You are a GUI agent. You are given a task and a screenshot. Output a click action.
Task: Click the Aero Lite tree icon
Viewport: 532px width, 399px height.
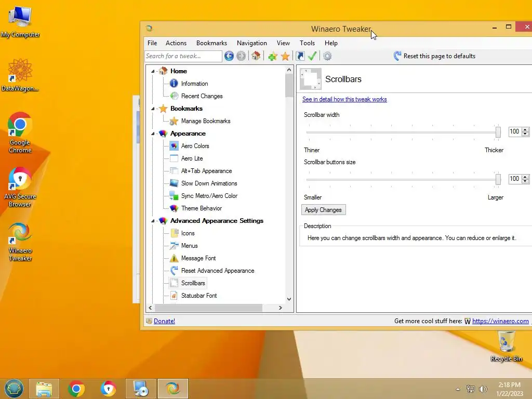pyautogui.click(x=174, y=158)
